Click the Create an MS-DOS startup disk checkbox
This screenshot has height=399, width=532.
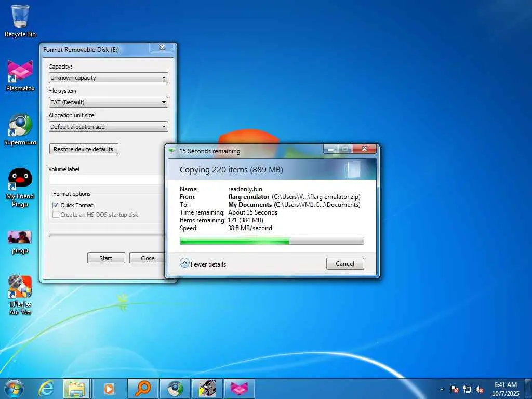click(x=56, y=215)
